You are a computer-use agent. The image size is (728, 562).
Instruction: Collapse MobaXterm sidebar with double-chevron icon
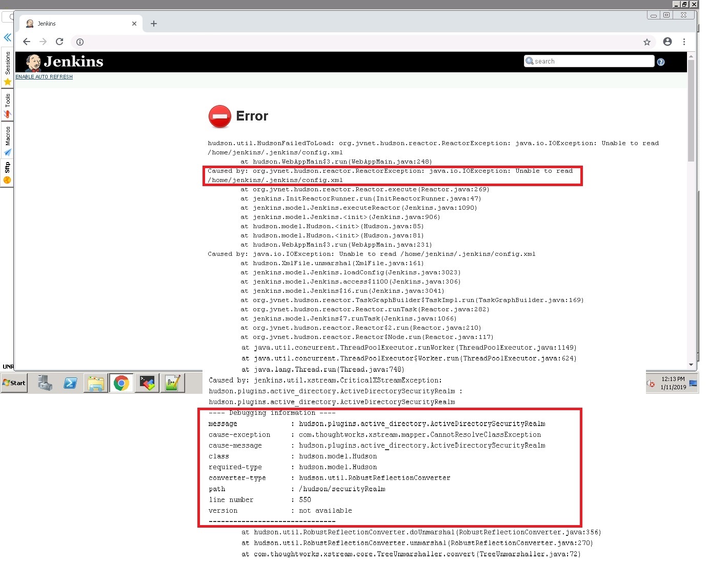tap(7, 37)
